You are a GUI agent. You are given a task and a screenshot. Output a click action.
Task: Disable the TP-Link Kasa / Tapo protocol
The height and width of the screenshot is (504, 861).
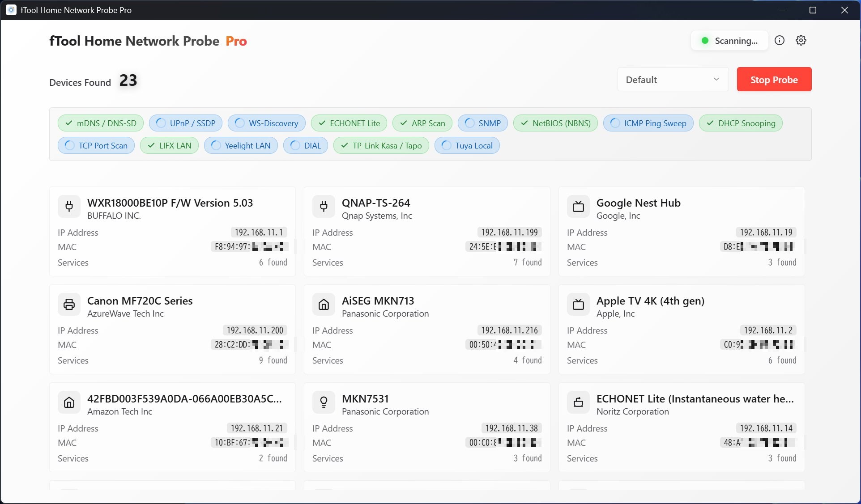coord(381,145)
